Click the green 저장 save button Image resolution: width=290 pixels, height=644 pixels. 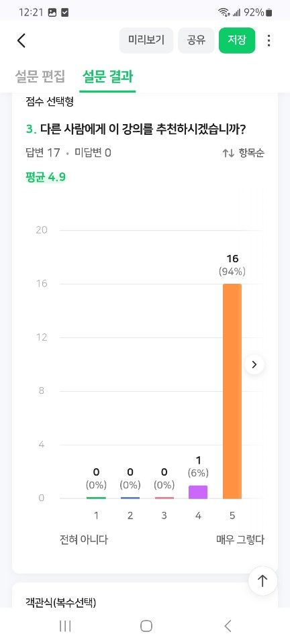(x=237, y=40)
